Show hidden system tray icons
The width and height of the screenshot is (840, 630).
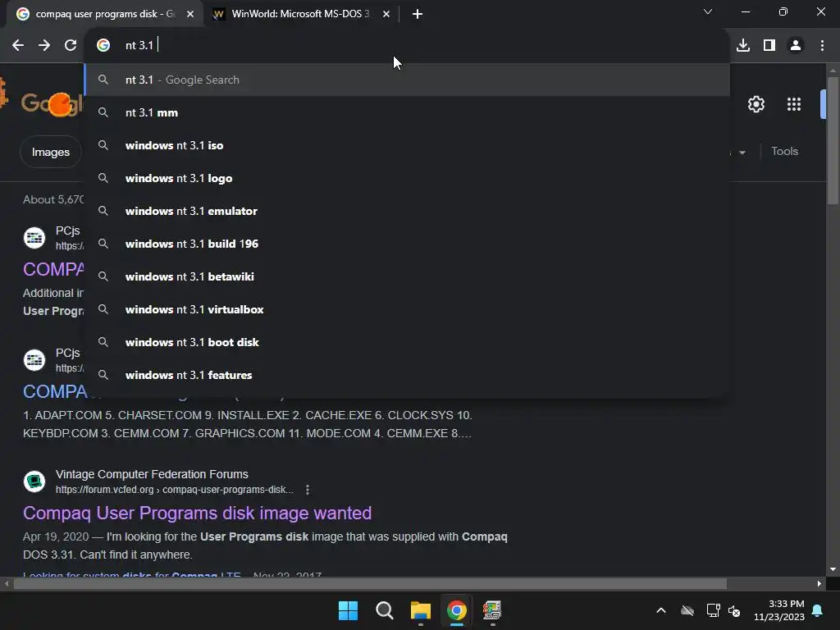click(661, 610)
